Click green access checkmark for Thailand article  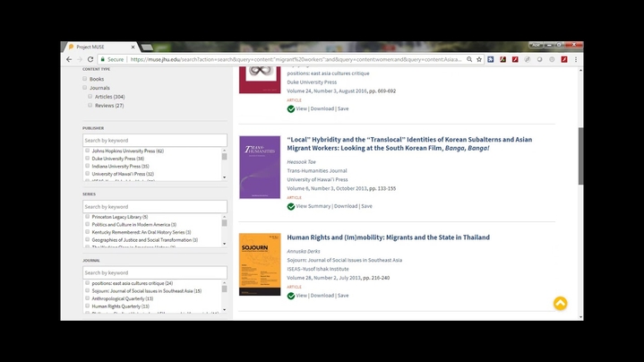tap(291, 296)
